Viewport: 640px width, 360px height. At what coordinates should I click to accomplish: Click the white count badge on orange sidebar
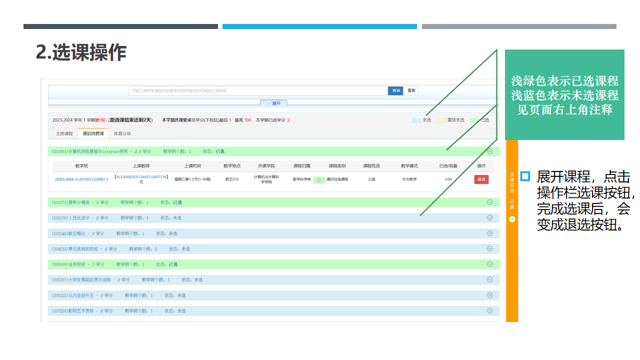click(x=512, y=220)
